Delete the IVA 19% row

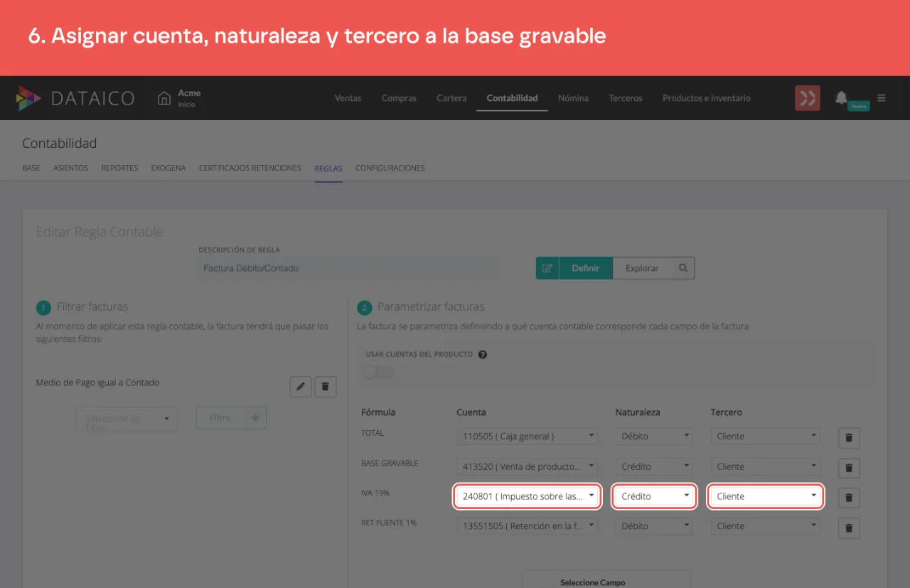pos(849,498)
